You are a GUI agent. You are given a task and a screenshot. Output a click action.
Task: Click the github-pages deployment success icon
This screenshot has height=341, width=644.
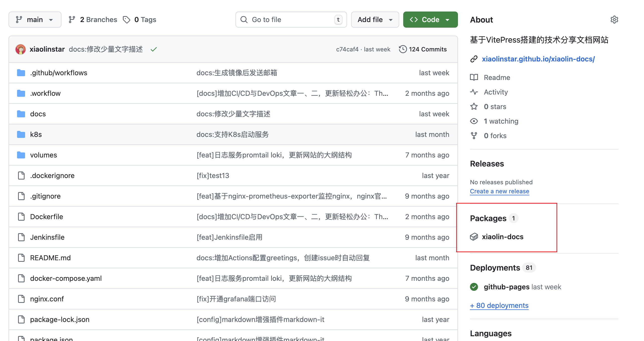pyautogui.click(x=474, y=287)
